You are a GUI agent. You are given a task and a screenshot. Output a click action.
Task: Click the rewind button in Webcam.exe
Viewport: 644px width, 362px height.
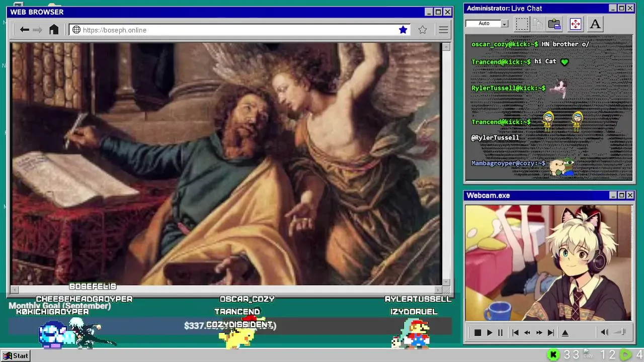[x=527, y=332]
